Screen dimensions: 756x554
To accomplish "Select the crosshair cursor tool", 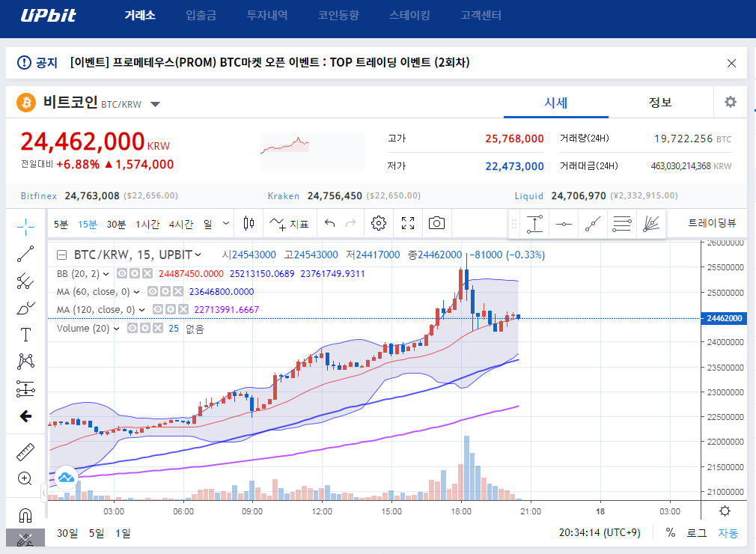I will pyautogui.click(x=25, y=226).
